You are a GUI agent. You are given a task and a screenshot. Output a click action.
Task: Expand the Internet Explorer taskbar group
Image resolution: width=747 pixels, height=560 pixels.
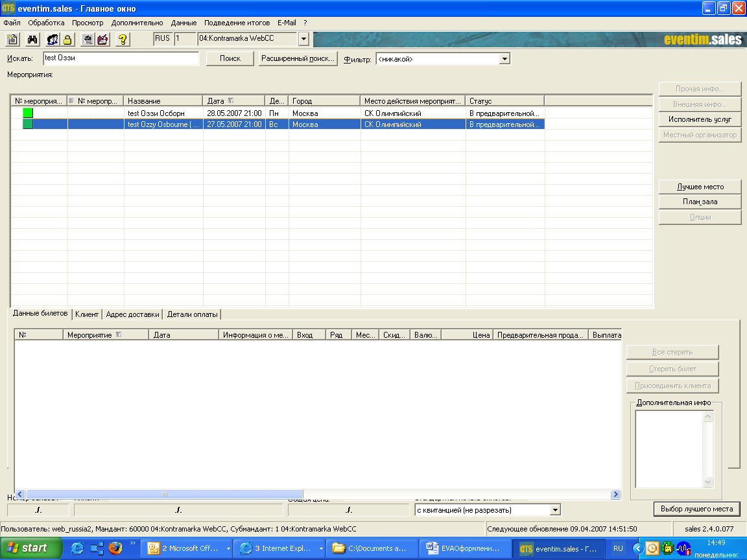coord(320,548)
